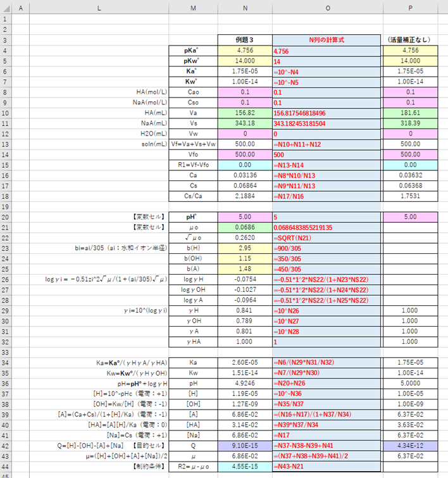The width and height of the screenshot is (448, 478).
Task: Click cell 1.7531 in column P
Action: pos(410,196)
